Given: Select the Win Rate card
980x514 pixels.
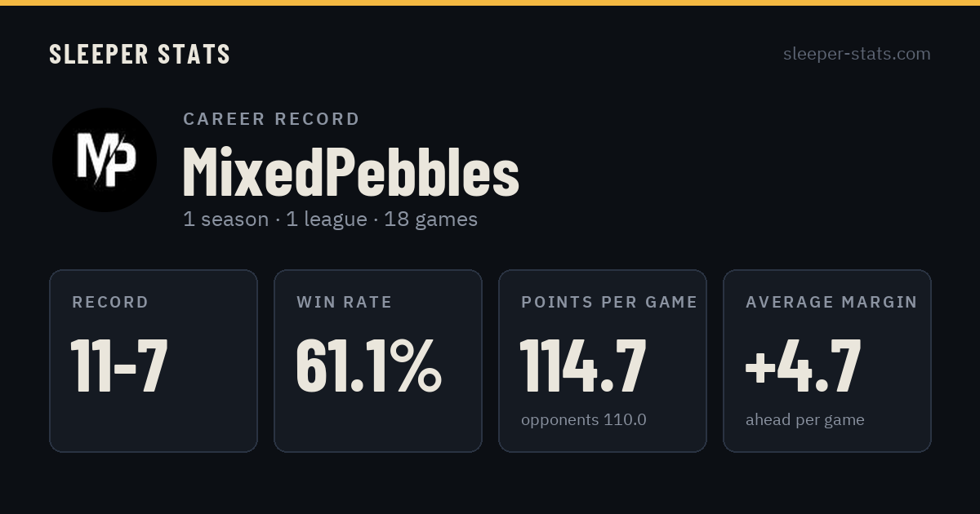Looking at the screenshot, I should [378, 361].
